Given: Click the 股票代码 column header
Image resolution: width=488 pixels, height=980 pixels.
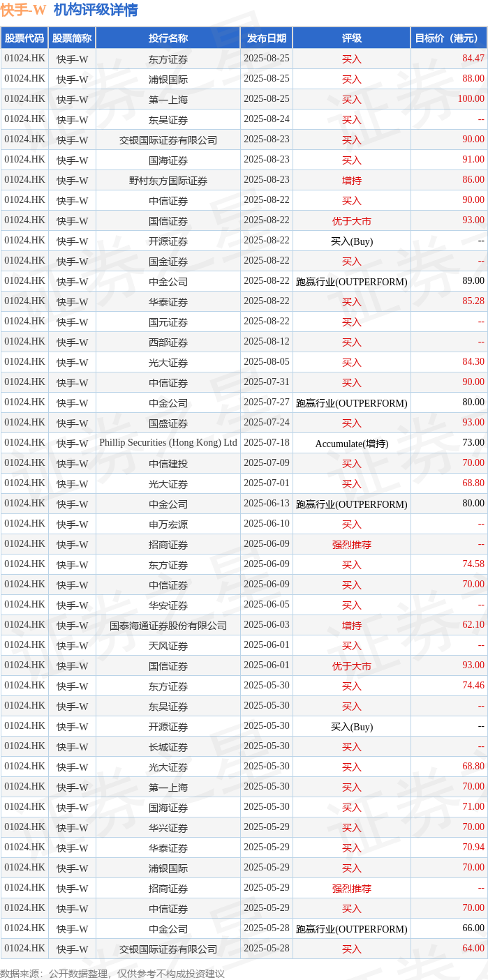Looking at the screenshot, I should click(24, 38).
